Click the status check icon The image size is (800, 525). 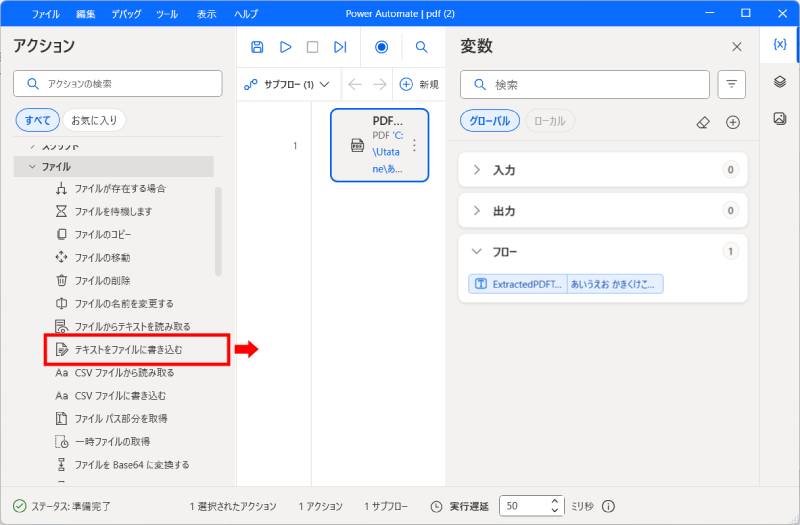click(x=19, y=506)
